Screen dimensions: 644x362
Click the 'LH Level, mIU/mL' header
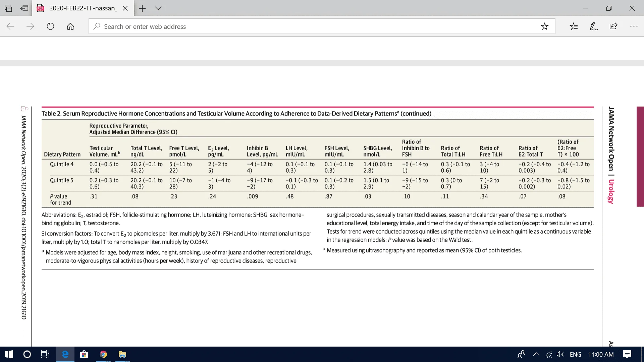pos(297,151)
